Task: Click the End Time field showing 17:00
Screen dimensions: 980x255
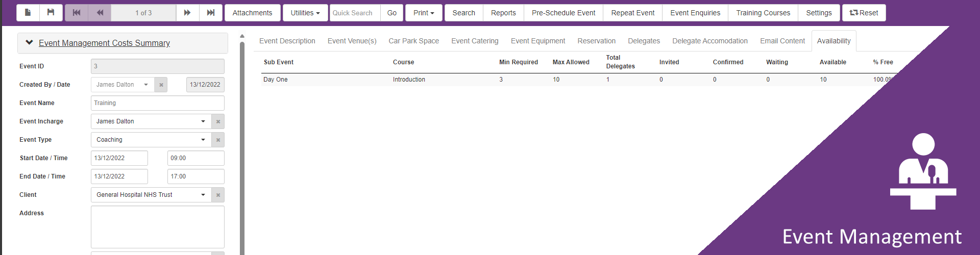Action: pyautogui.click(x=196, y=176)
